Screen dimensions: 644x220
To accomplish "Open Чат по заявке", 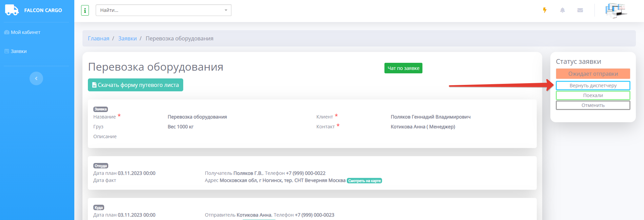I will click(x=403, y=68).
